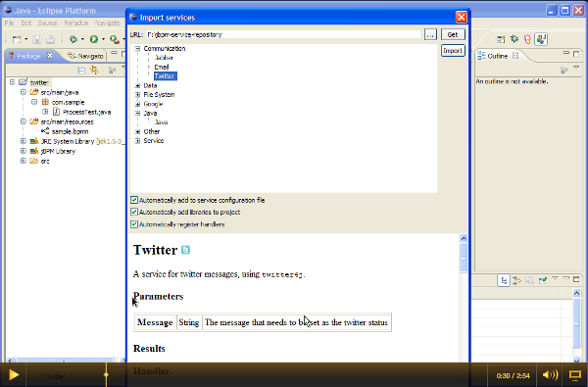Open the Edit menu
The width and height of the screenshot is (588, 387).
tap(25, 23)
